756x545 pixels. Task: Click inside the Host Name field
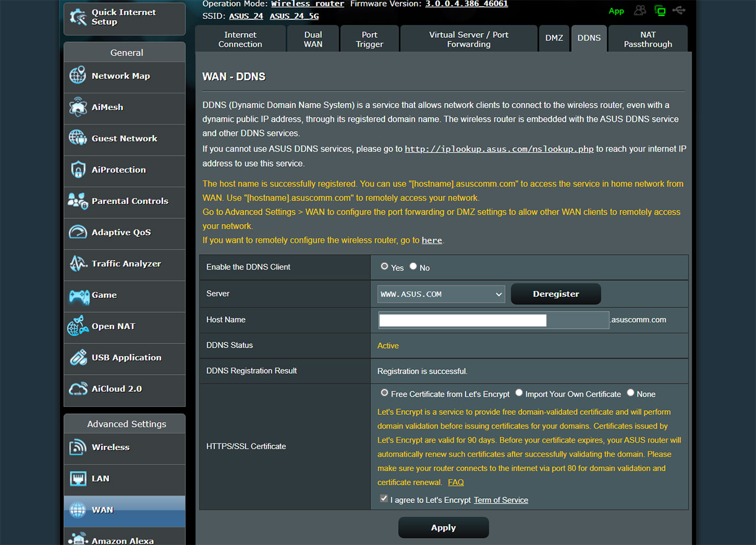click(x=462, y=320)
